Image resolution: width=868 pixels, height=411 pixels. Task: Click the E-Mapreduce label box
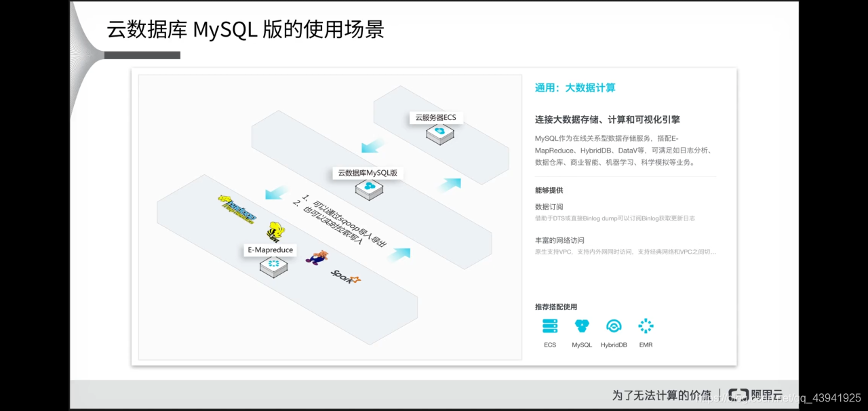[271, 250]
